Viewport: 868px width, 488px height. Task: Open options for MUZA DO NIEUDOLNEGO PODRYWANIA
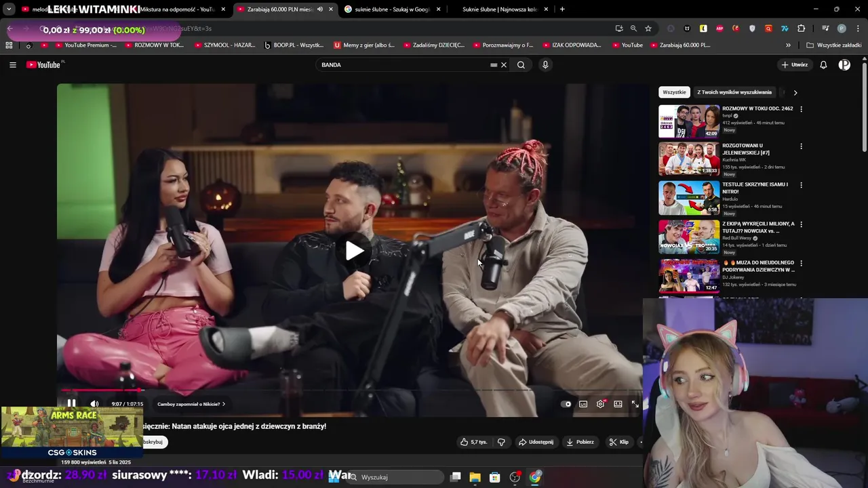tap(801, 263)
